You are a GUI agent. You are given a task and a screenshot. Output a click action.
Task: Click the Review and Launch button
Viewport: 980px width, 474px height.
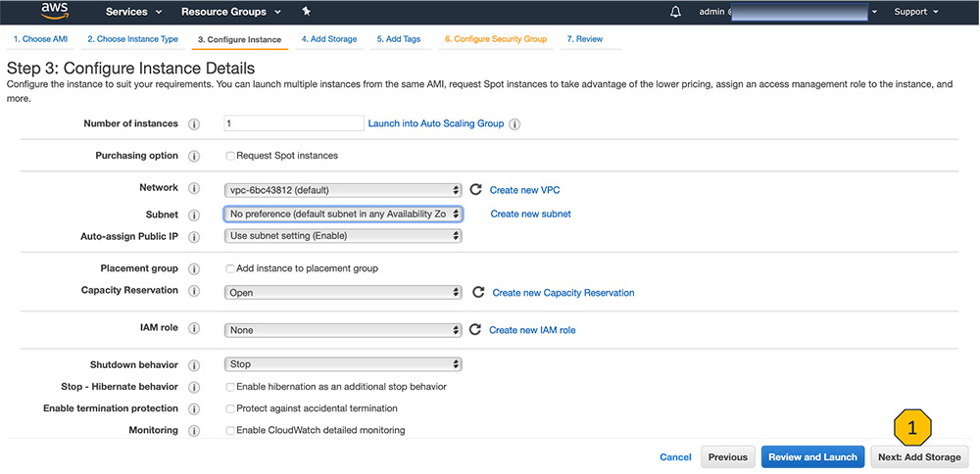812,456
